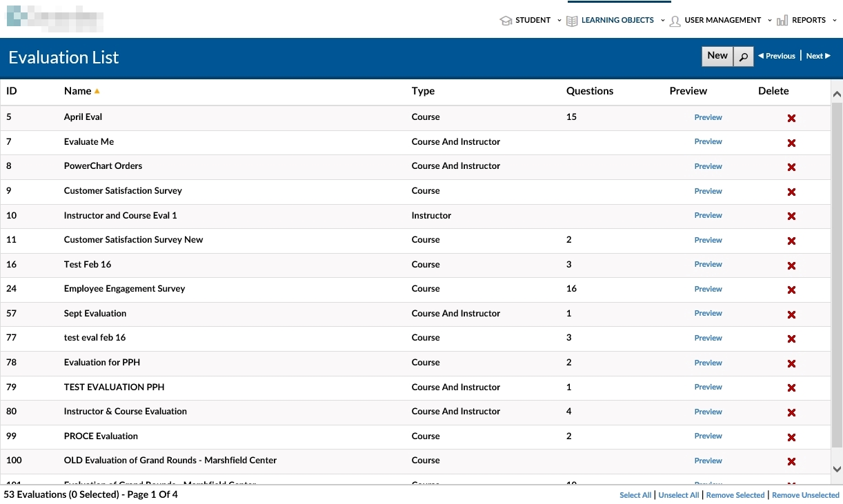Click the Evaluation List page title
This screenshot has height=504, width=843.
(63, 57)
